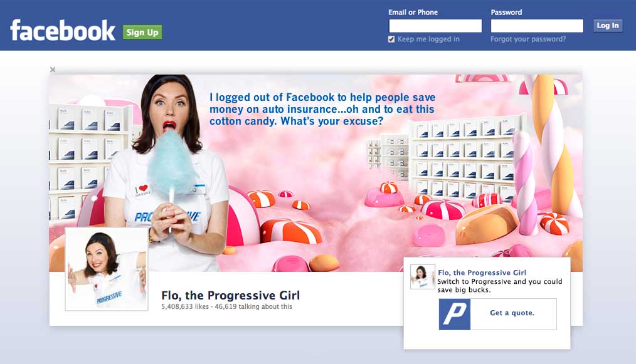Click the cover photo headline about cotton candy
636x364 pixels.
(322, 109)
